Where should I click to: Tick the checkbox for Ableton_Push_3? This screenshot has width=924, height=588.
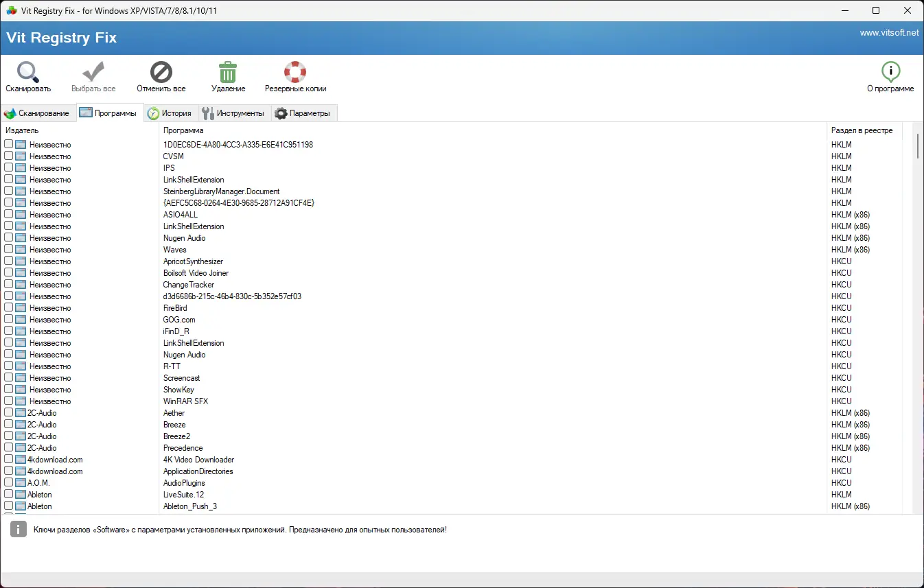coord(8,506)
